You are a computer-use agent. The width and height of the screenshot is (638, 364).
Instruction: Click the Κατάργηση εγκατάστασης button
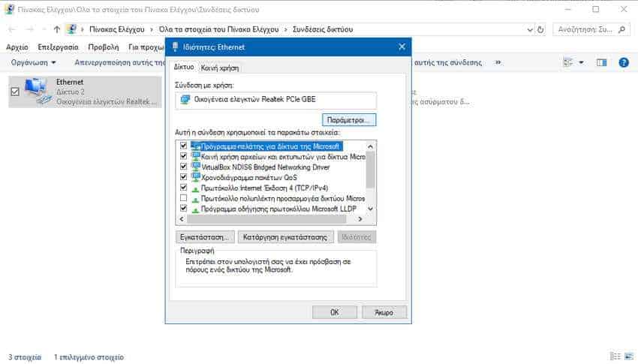pos(286,237)
